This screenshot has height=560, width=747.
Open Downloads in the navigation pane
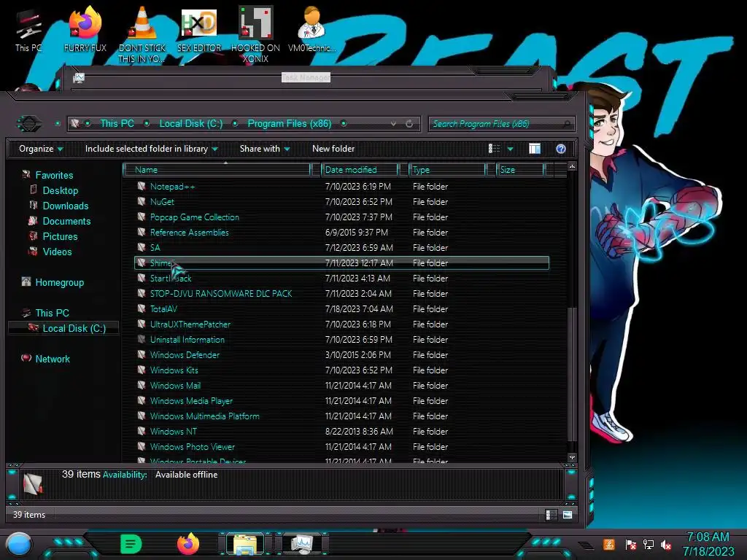[x=66, y=206]
